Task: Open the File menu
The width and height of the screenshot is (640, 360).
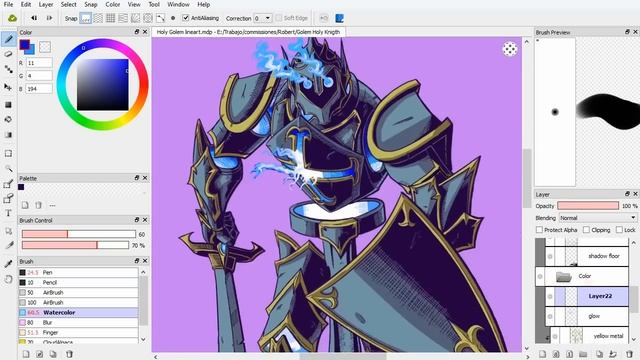Action: click(x=8, y=4)
